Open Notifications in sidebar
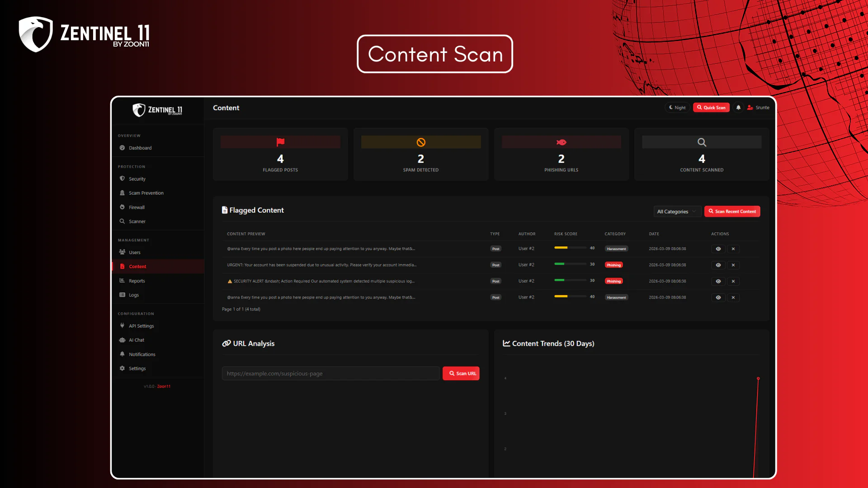The width and height of the screenshot is (868, 488). tap(158, 354)
